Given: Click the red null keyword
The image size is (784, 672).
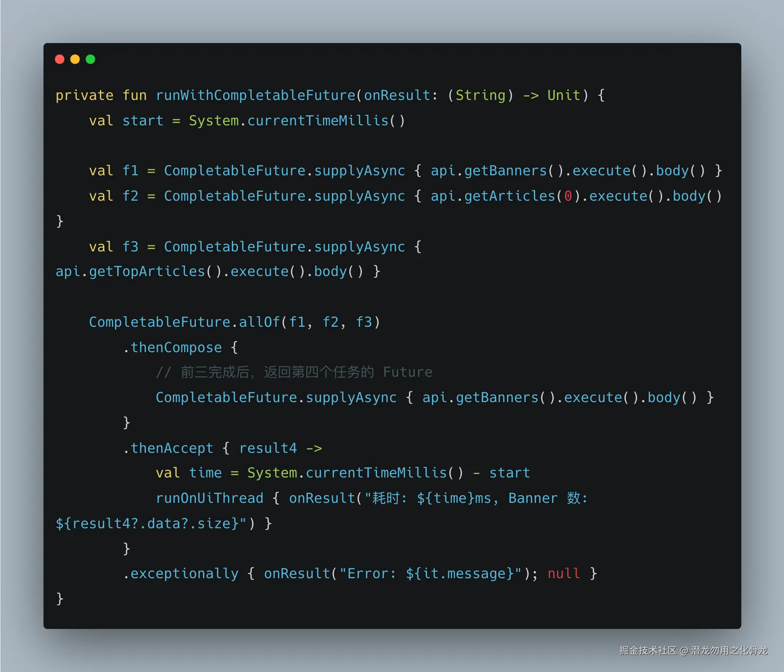Looking at the screenshot, I should click(x=564, y=574).
